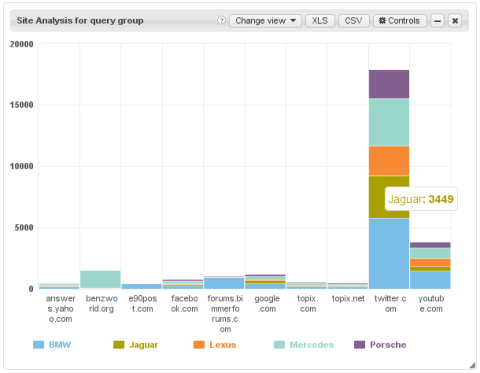Click BMW segment of forums.bimmerforums.com bar
This screenshot has height=373, width=480.
coord(224,283)
